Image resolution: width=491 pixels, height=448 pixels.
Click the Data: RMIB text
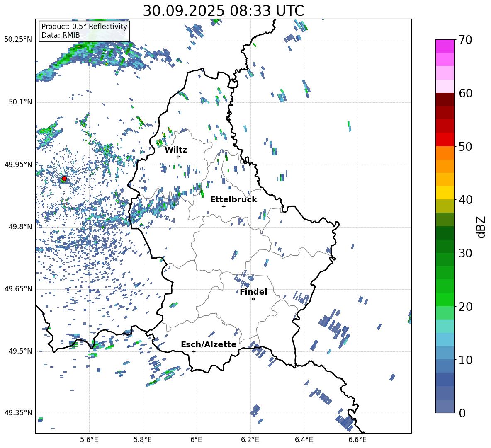click(61, 35)
